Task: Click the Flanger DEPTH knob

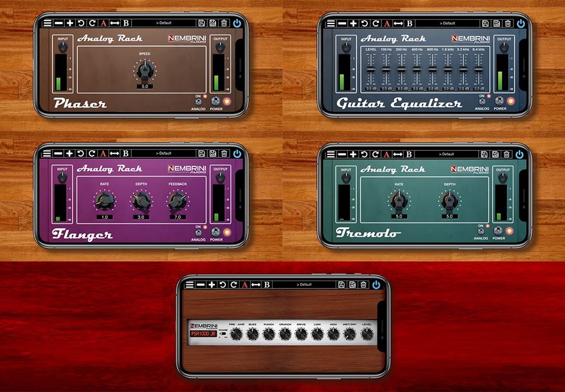Action: (141, 201)
